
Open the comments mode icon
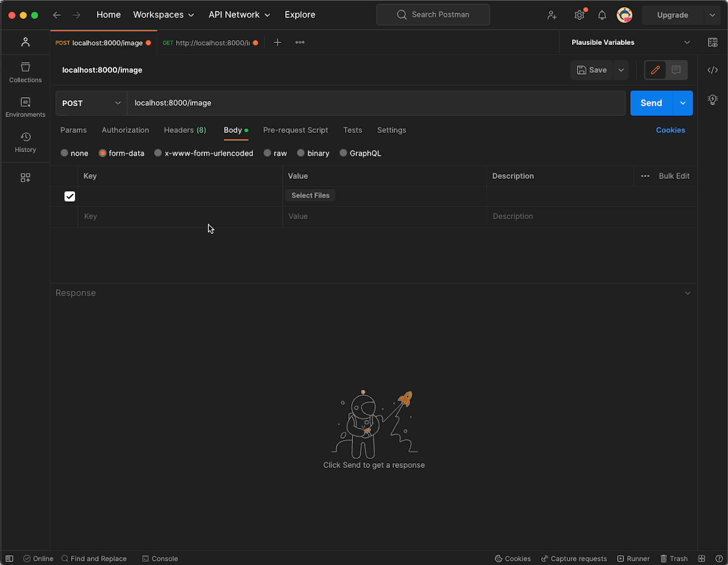pyautogui.click(x=676, y=70)
